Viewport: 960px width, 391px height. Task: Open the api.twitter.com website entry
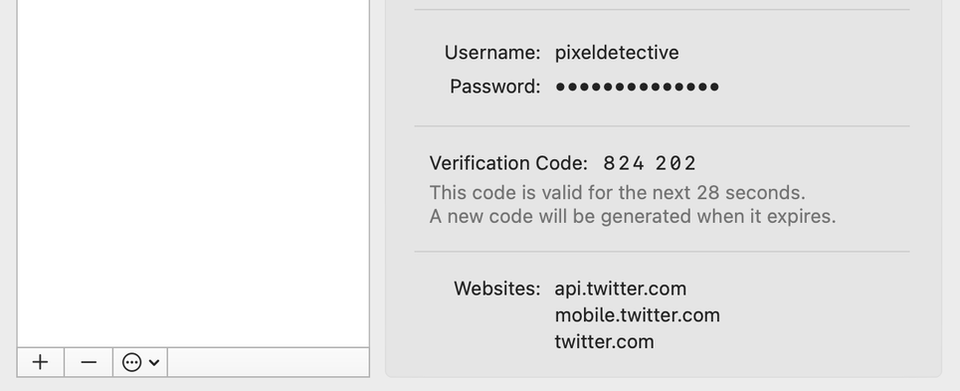[x=620, y=289]
